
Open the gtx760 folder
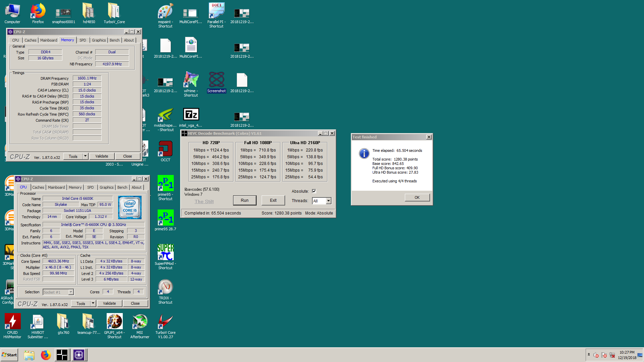63,324
